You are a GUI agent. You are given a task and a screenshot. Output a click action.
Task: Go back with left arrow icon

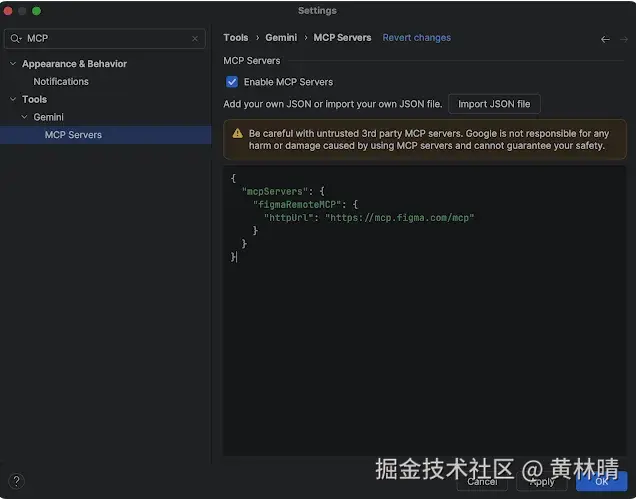click(605, 39)
